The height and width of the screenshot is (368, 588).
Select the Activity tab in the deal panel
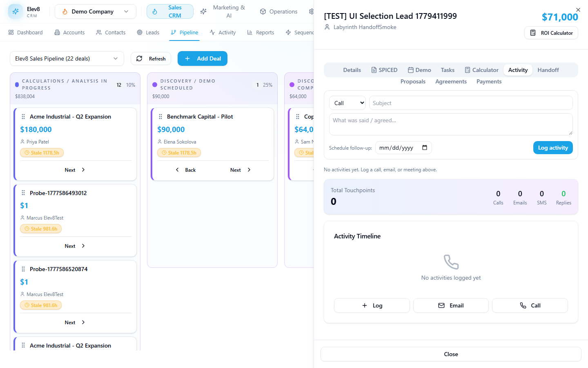coord(518,70)
